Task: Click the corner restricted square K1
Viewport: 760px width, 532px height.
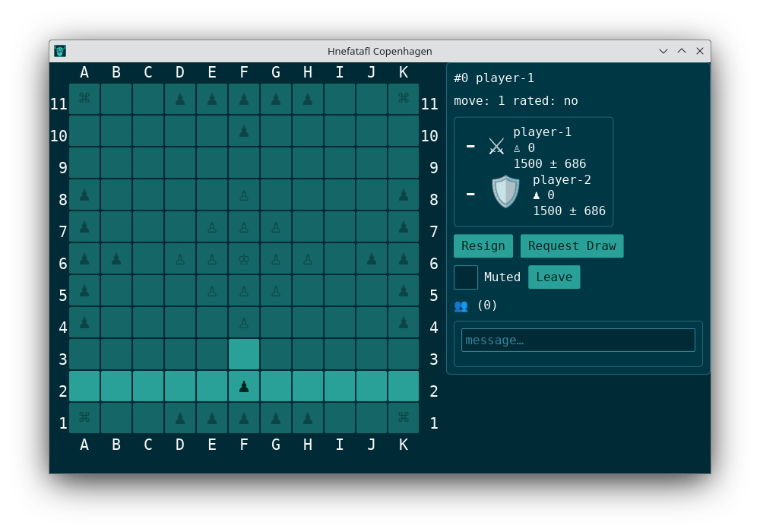Action: tap(404, 418)
